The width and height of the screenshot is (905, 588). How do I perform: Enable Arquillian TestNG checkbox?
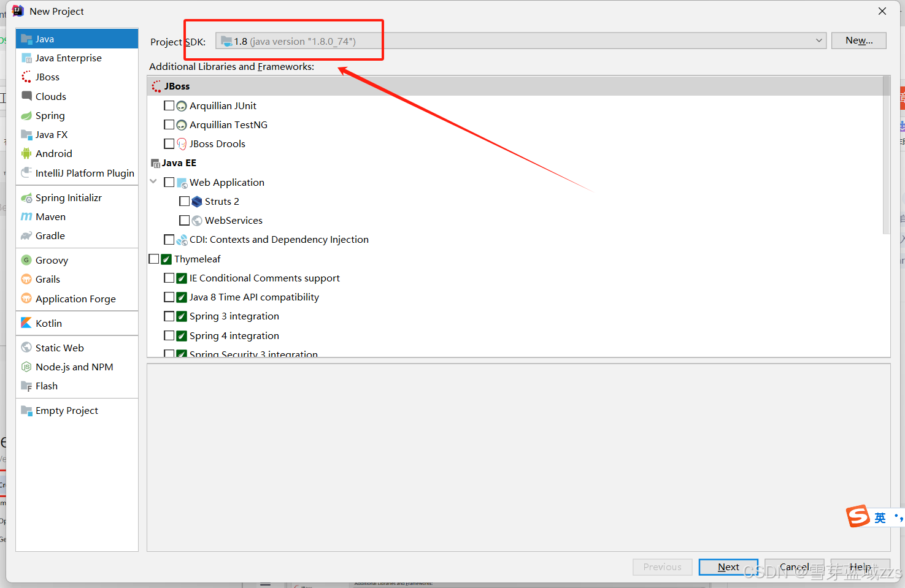pos(169,124)
